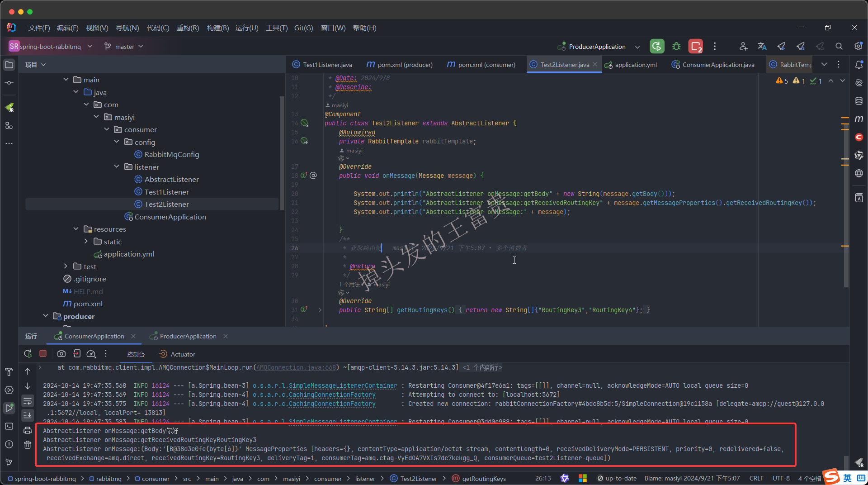Clear the console with the trash icon
The height and width of the screenshot is (485, 868).
click(x=28, y=445)
